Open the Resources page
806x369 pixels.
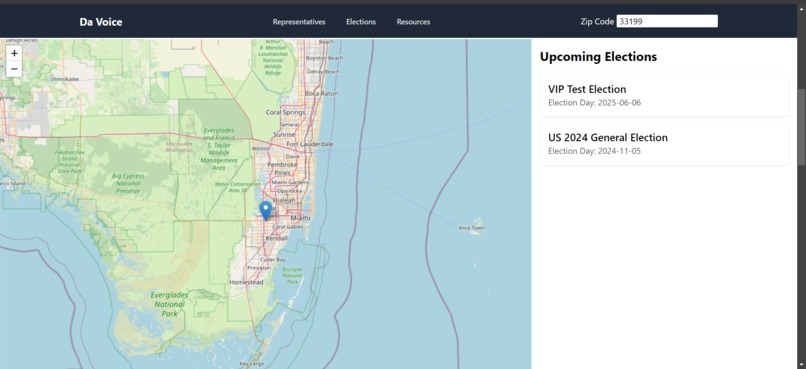pos(413,22)
